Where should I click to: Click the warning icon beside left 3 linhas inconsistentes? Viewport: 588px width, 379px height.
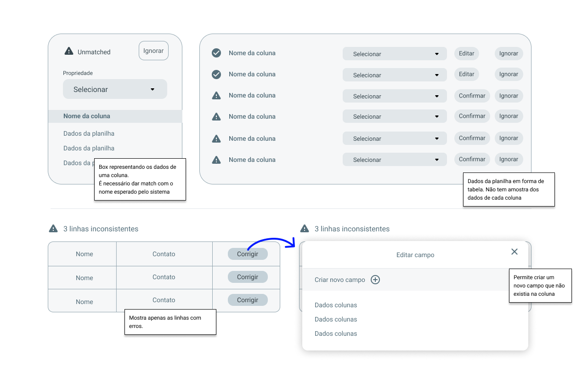53,228
